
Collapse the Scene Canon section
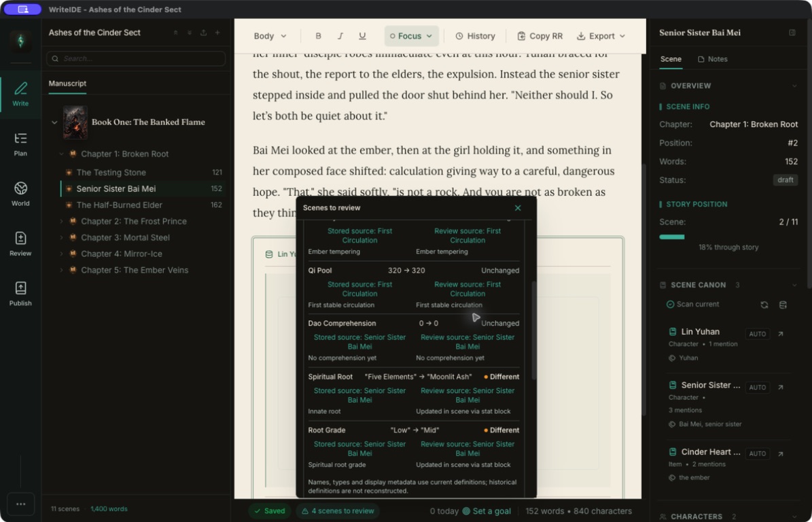794,285
